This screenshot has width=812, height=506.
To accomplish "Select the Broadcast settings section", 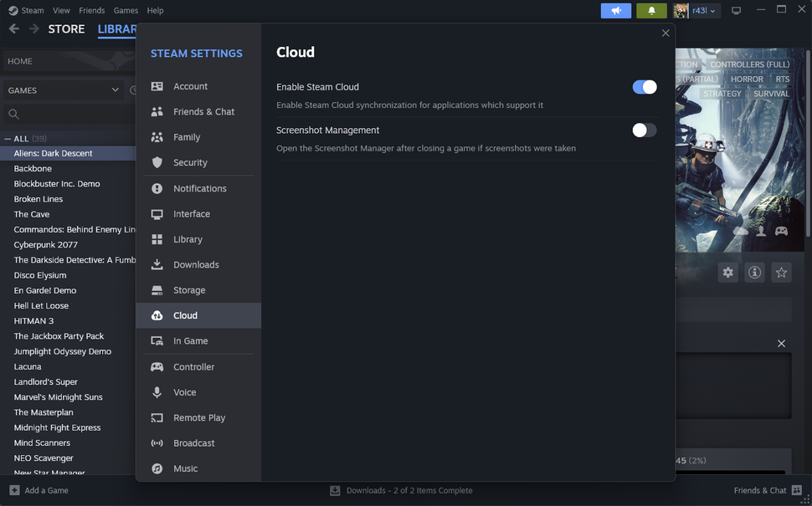I will point(198,442).
